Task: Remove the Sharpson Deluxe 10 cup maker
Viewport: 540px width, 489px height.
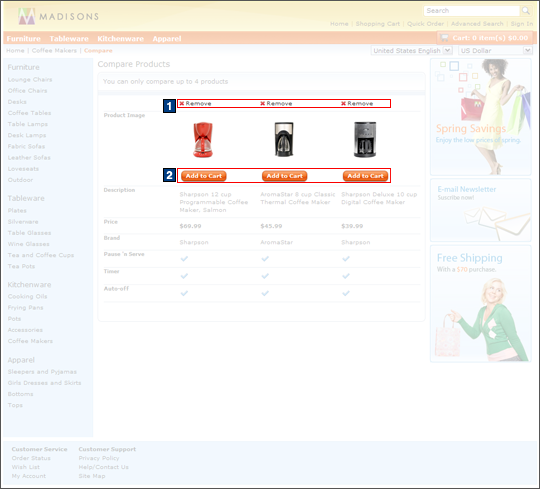Action: click(357, 103)
